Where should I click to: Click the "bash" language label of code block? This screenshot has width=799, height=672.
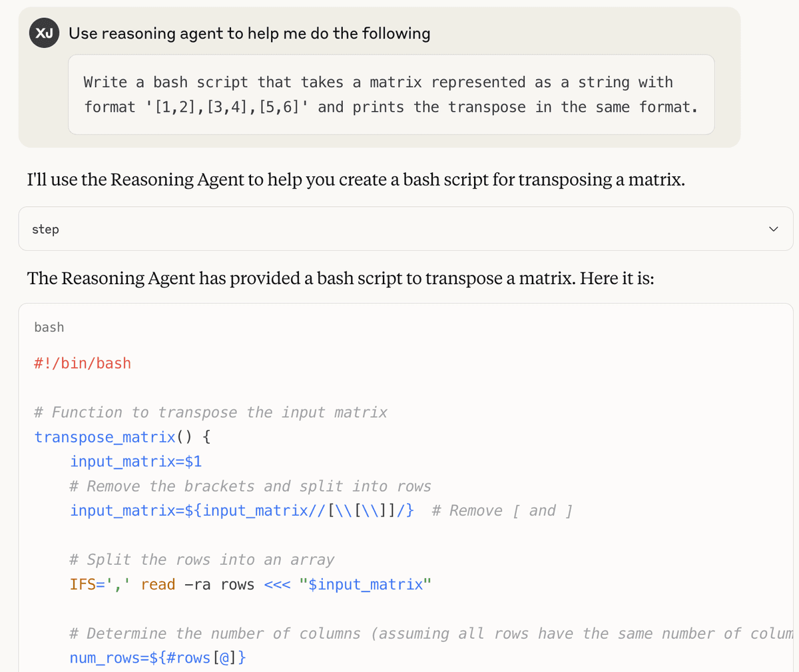coord(49,327)
